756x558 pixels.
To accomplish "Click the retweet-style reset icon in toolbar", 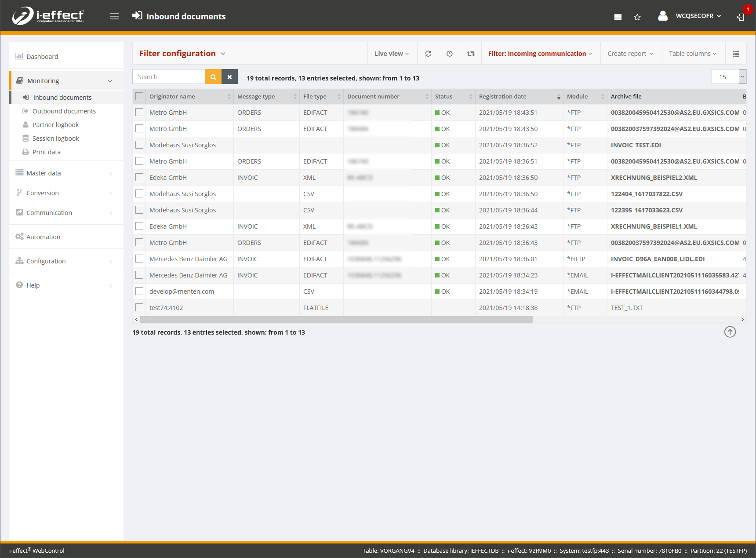I will pyautogui.click(x=471, y=54).
